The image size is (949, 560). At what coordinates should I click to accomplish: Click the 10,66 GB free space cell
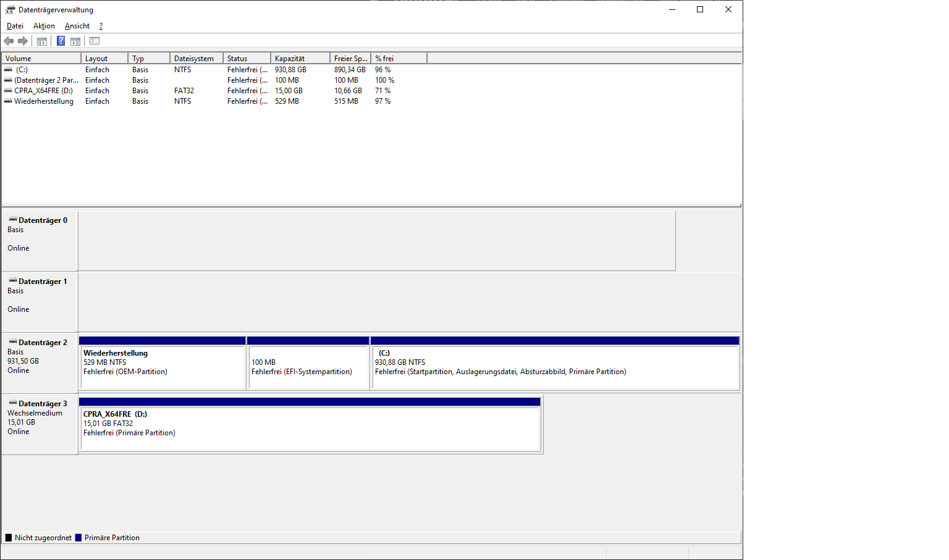click(348, 91)
